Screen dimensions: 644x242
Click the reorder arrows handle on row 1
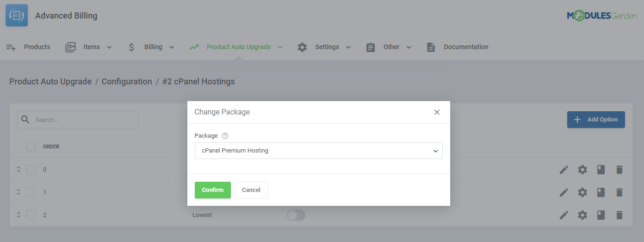pos(19,192)
